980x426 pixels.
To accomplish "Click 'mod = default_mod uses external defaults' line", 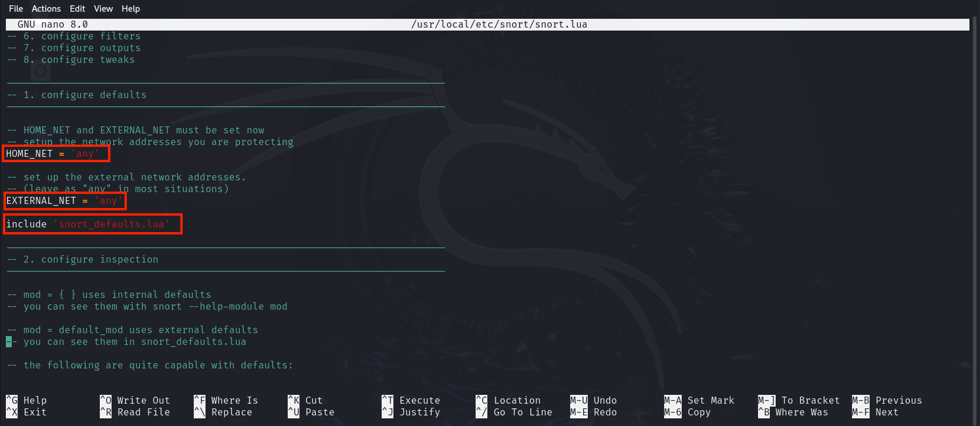I will 132,330.
